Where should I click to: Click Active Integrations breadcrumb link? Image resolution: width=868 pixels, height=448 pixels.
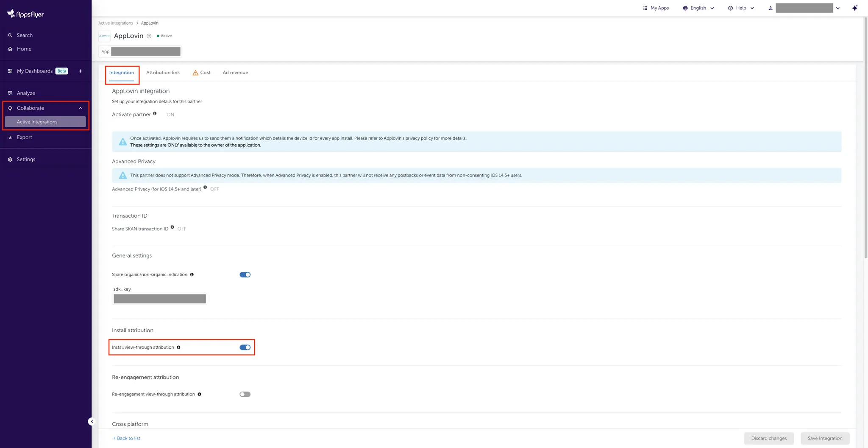[116, 23]
